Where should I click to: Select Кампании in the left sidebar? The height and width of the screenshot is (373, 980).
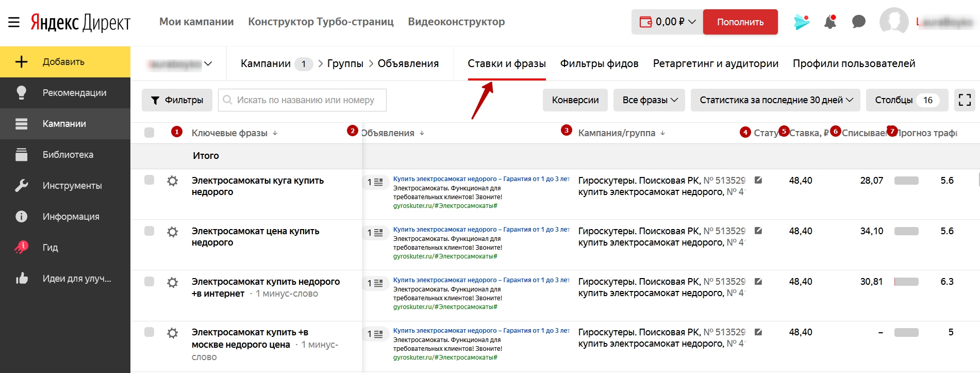point(65,124)
